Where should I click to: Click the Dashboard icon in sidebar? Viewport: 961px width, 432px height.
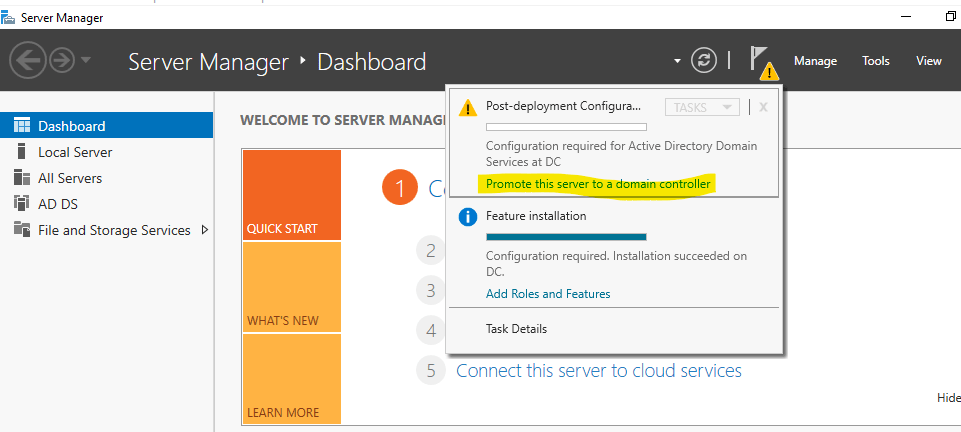click(22, 126)
